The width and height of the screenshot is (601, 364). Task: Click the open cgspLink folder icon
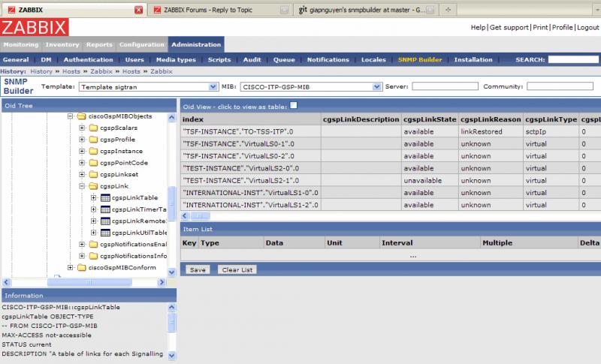tap(93, 186)
